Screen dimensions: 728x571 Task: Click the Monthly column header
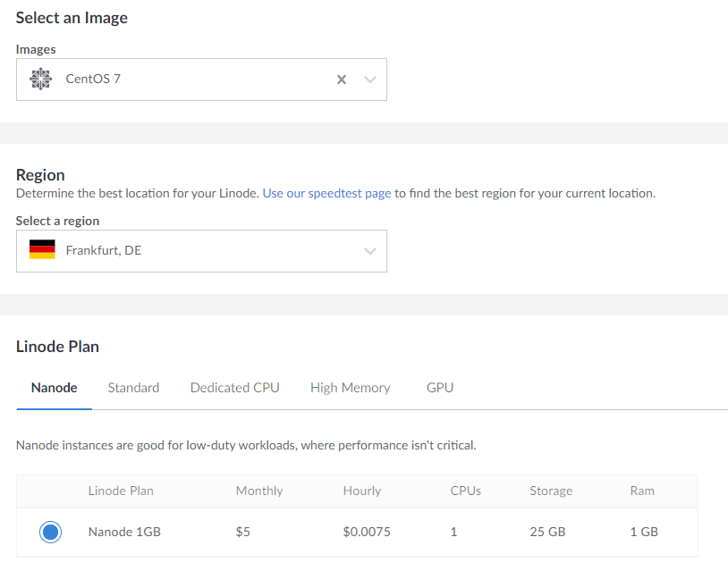259,491
